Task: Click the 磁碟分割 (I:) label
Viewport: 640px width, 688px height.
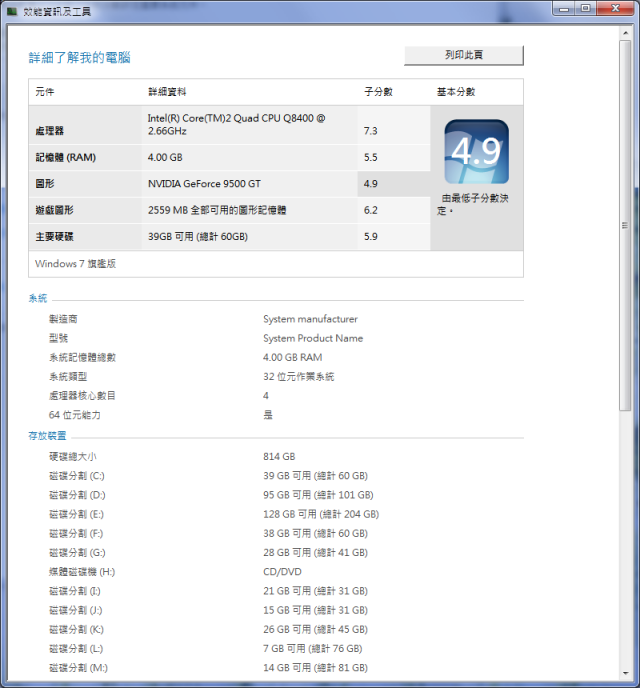Action: pyautogui.click(x=75, y=591)
